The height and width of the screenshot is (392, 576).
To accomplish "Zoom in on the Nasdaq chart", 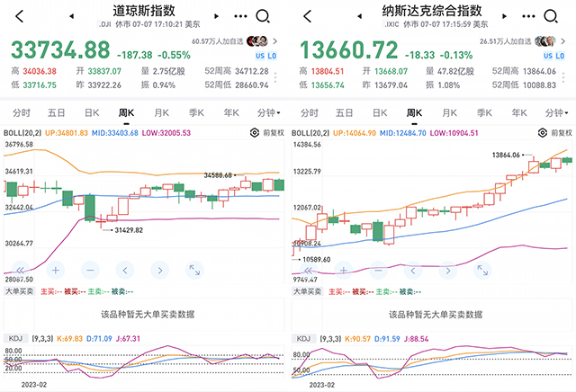I will [343, 271].
